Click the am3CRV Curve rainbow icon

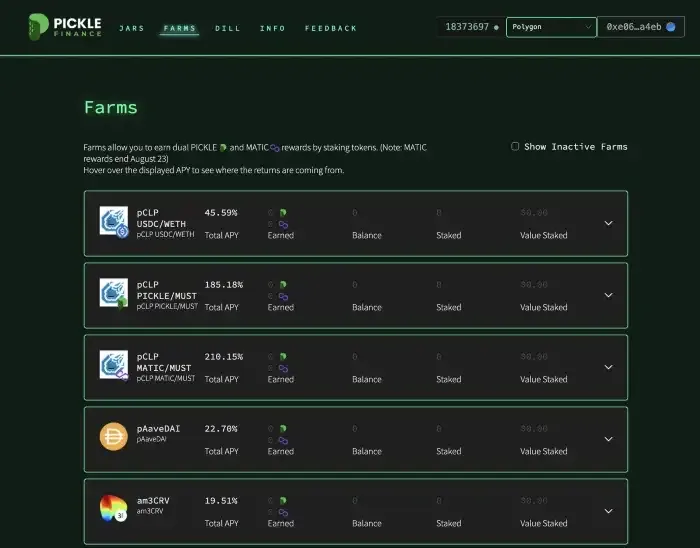(x=113, y=508)
